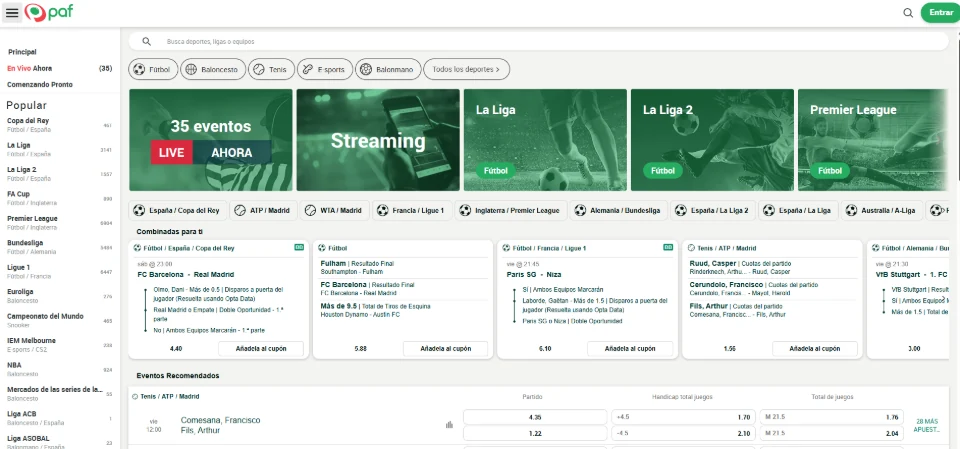This screenshot has height=449, width=960.
Task: Select the Fútbol sport chip
Action: [x=153, y=69]
